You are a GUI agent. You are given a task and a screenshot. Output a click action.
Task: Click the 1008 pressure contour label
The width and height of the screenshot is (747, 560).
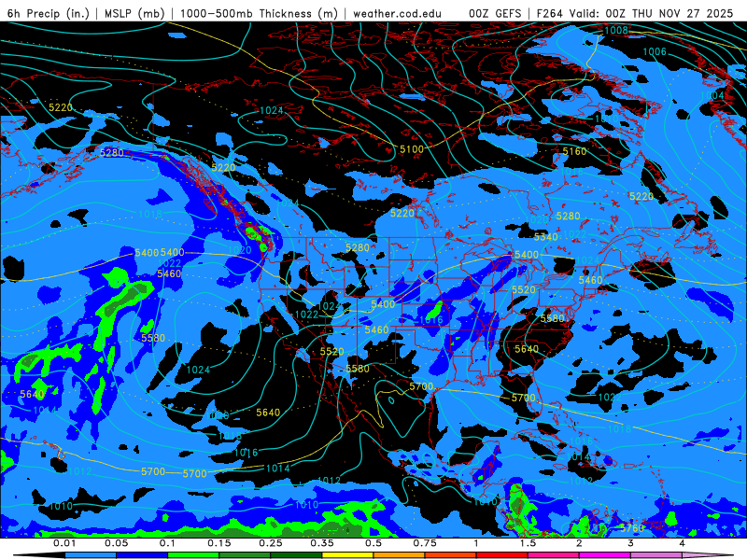616,31
